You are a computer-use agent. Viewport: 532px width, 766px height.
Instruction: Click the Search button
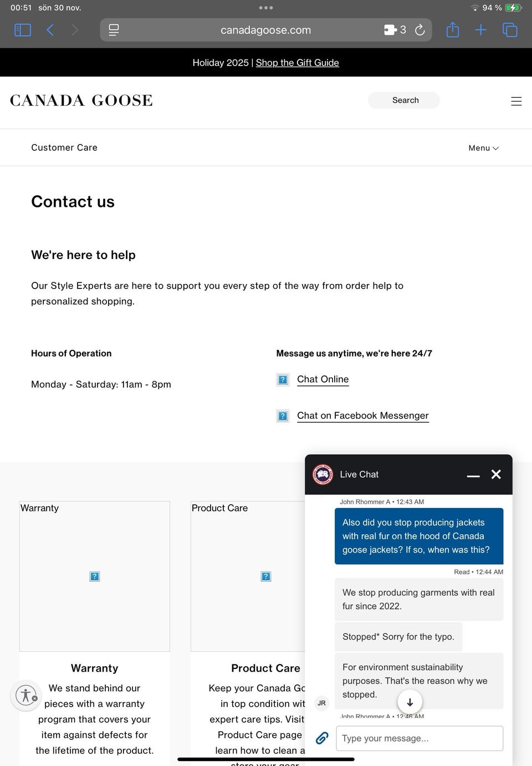click(404, 100)
